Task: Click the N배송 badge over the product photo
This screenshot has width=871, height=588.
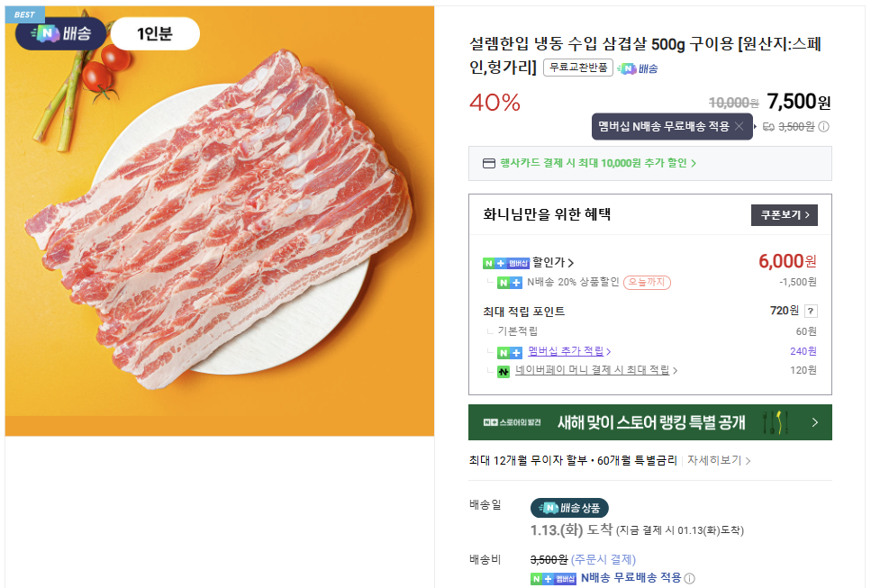Action: [59, 32]
